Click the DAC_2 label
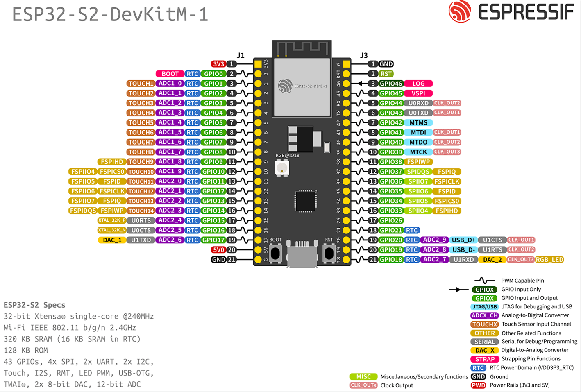 tap(492, 260)
